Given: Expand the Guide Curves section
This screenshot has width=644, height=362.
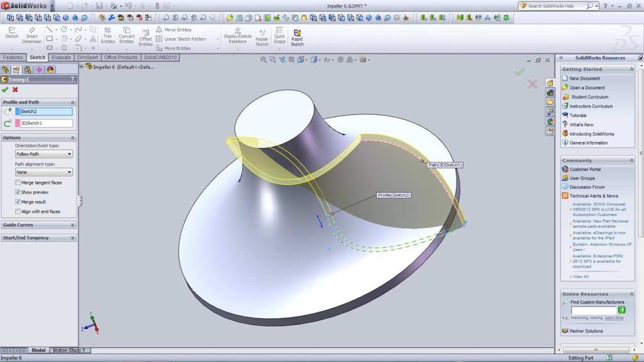Looking at the screenshot, I should (73, 225).
